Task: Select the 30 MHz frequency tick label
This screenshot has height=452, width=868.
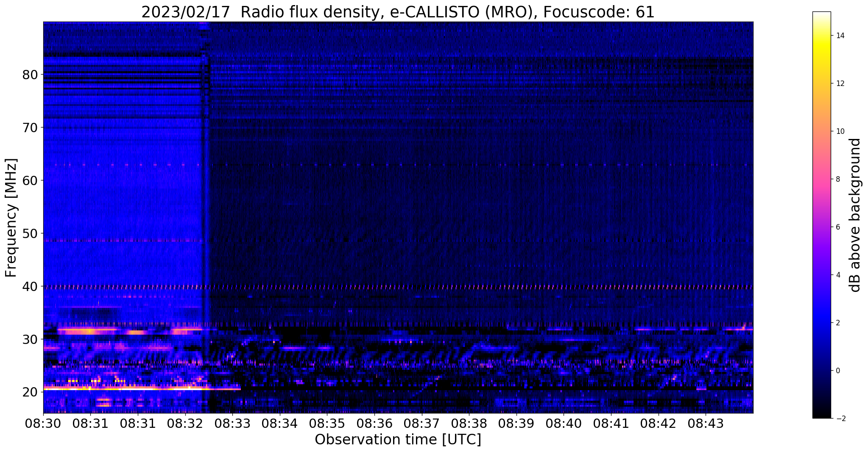Action: pyautogui.click(x=30, y=340)
